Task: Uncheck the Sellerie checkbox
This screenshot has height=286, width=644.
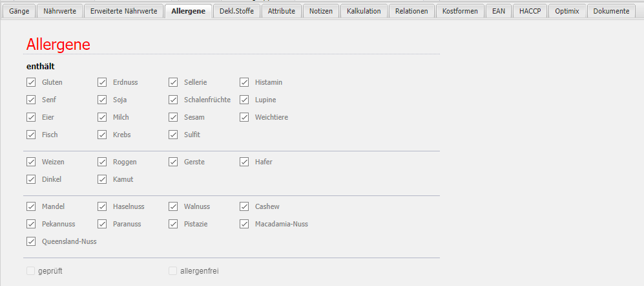Action: [x=173, y=82]
